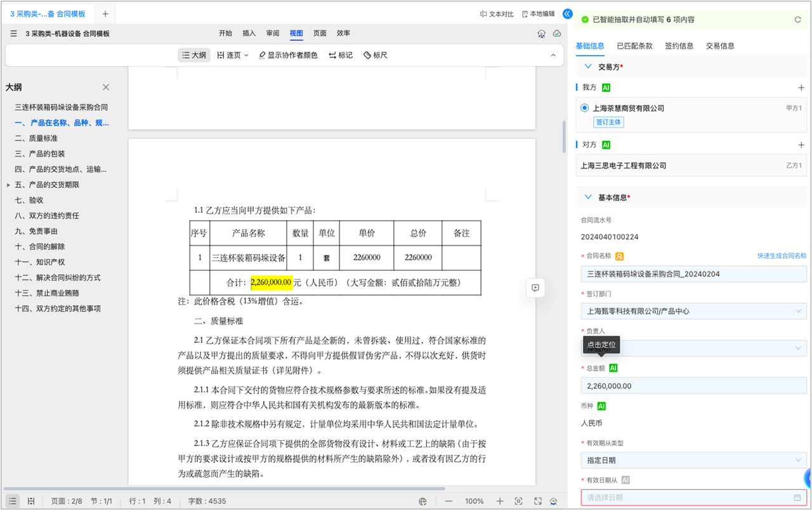
Task: Zoom out using the minus button
Action: coord(449,501)
